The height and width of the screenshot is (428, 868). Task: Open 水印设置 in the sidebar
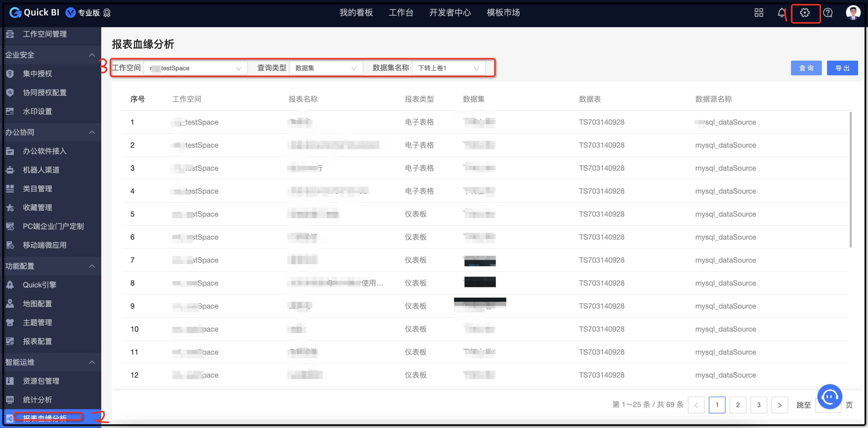click(37, 111)
